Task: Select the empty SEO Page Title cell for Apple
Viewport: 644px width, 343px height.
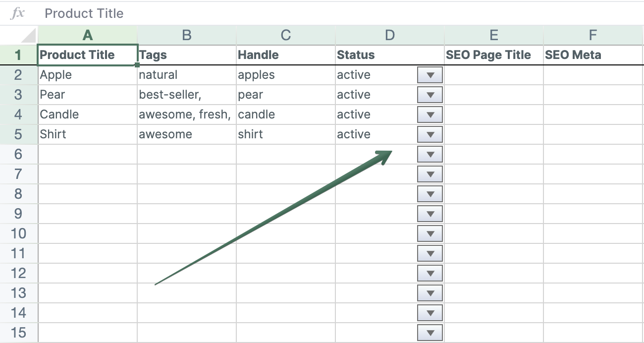Action: (x=493, y=75)
